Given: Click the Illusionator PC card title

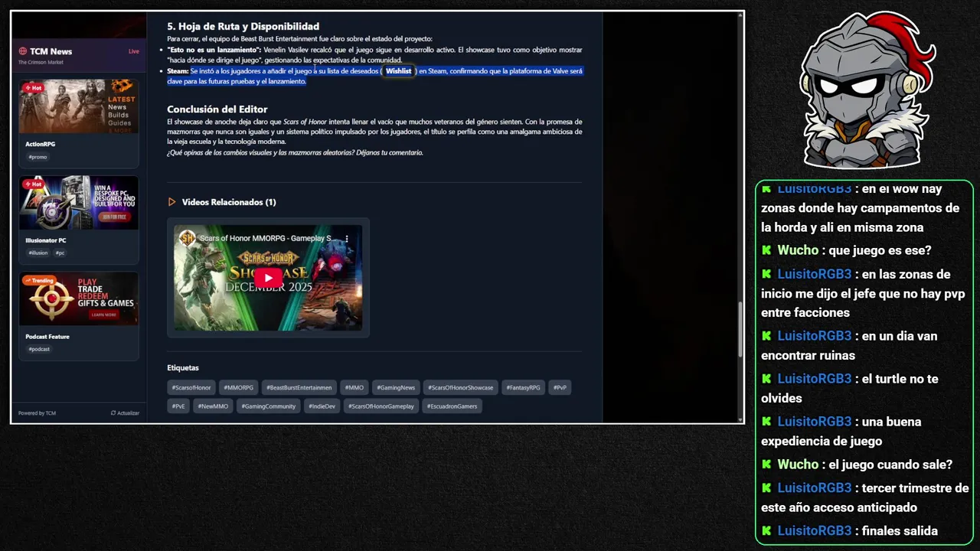Looking at the screenshot, I should click(46, 240).
